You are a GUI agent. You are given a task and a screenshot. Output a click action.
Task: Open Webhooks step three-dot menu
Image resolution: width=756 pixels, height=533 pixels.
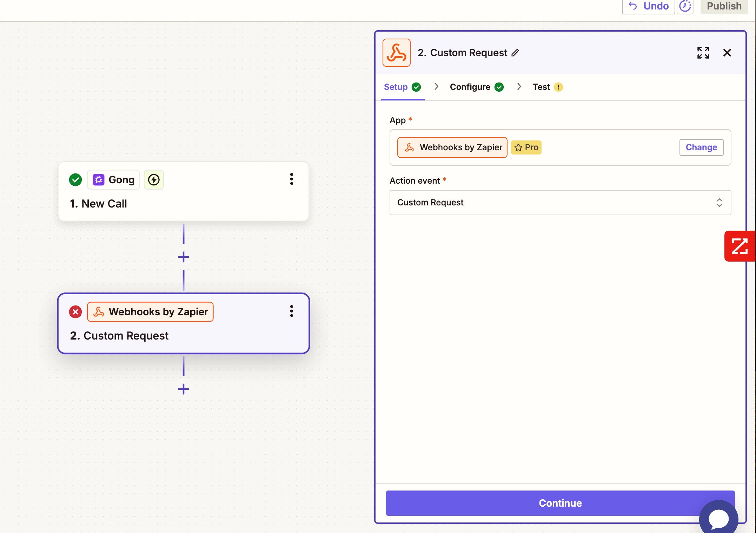tap(291, 311)
